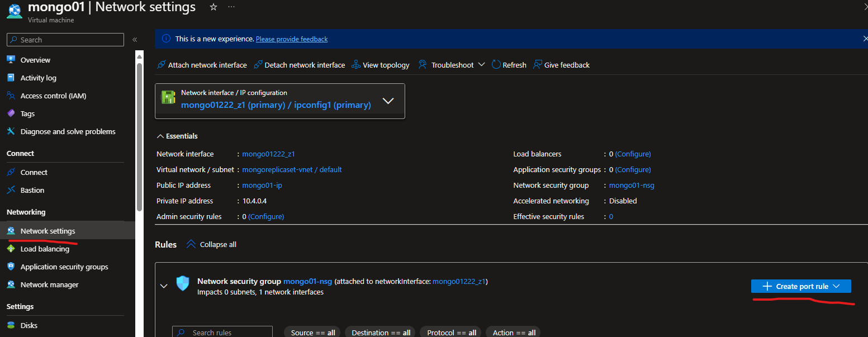Click the Bastion icon in the sidebar

(11, 190)
